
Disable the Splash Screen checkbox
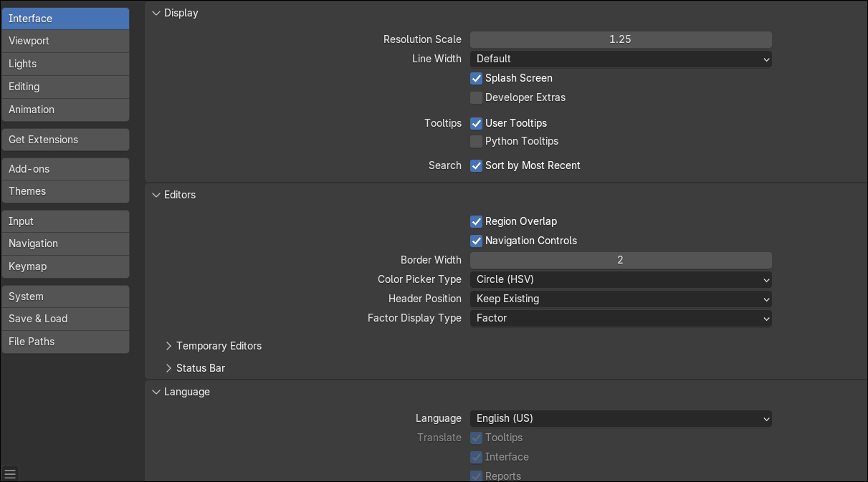(477, 78)
